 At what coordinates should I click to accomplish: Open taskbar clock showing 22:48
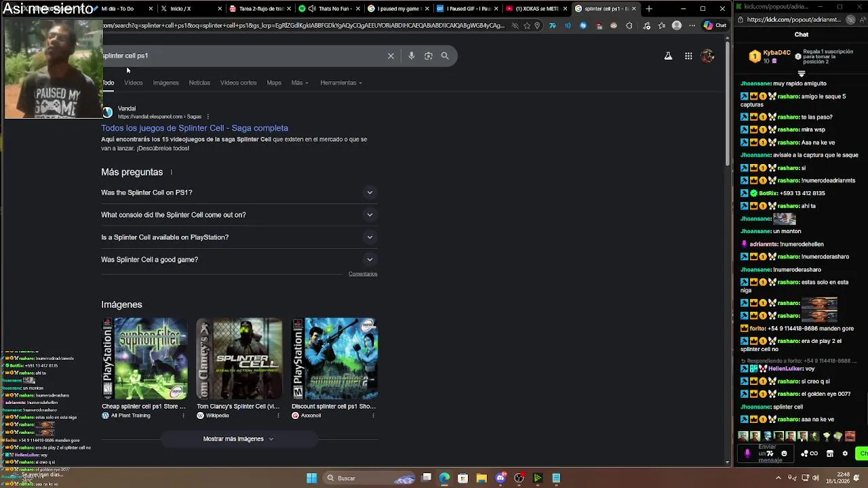click(838, 478)
